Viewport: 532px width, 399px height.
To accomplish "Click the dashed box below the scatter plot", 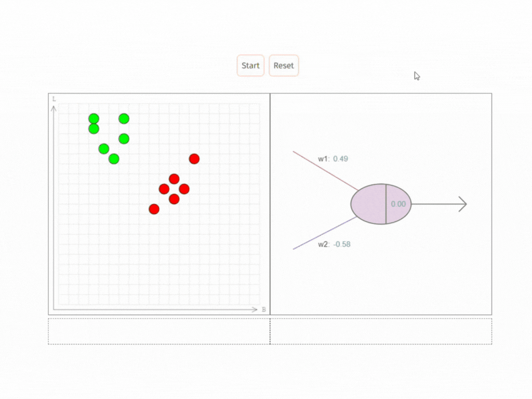I will pyautogui.click(x=159, y=331).
